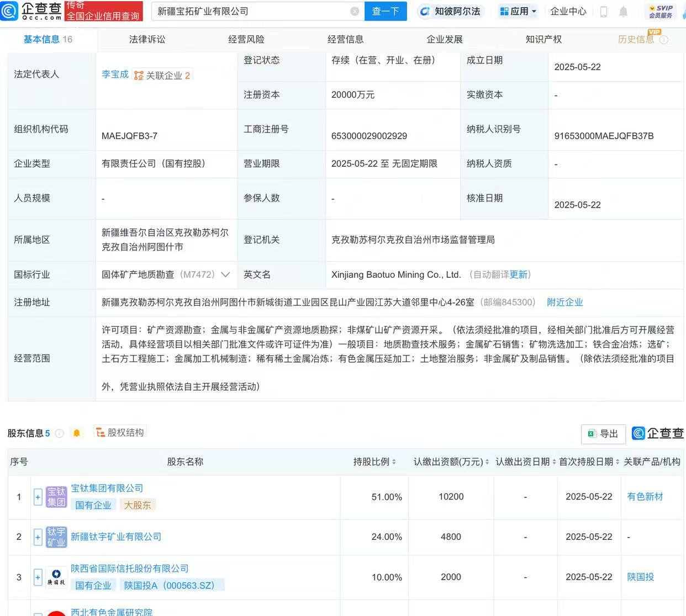Switch to 知识产权 tab
This screenshot has width=686, height=616.
(x=543, y=39)
